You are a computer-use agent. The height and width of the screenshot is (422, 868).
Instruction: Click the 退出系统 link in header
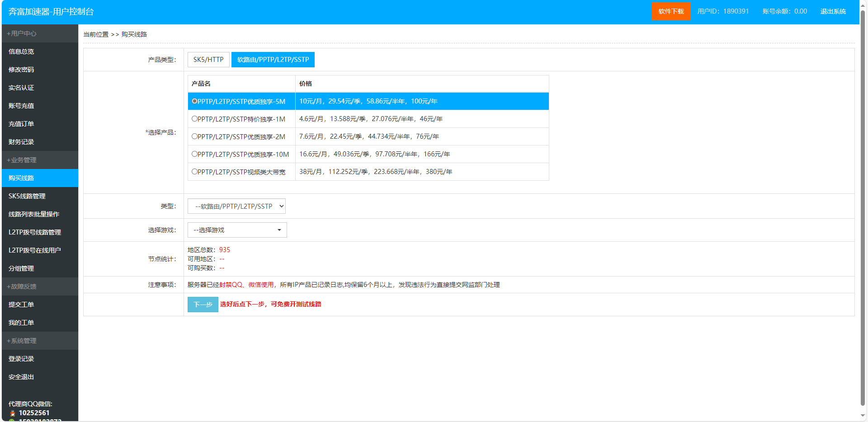pos(833,11)
